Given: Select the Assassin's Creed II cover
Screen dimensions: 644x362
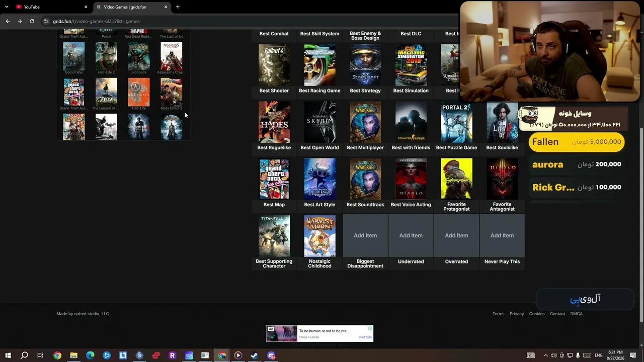Looking at the screenshot, I should pyautogui.click(x=171, y=56).
